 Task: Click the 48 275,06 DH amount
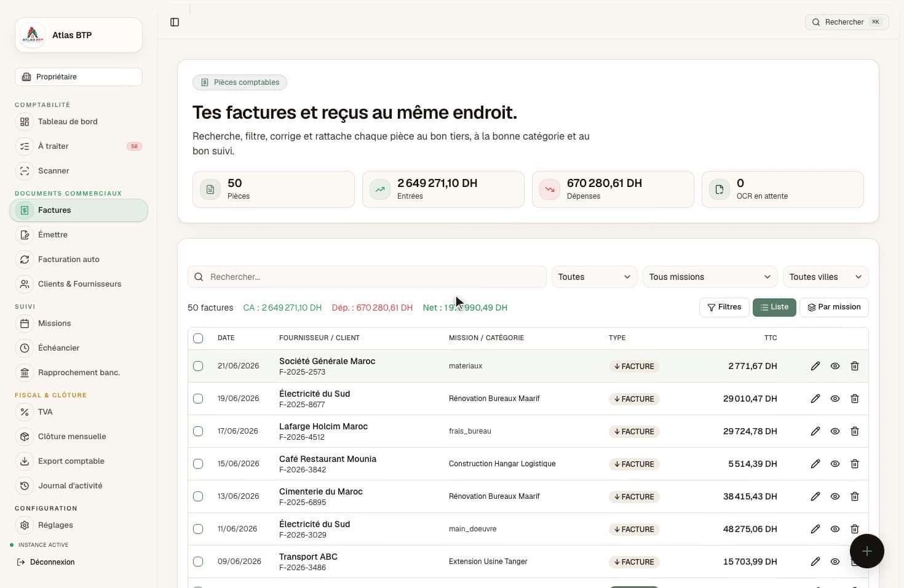click(750, 529)
